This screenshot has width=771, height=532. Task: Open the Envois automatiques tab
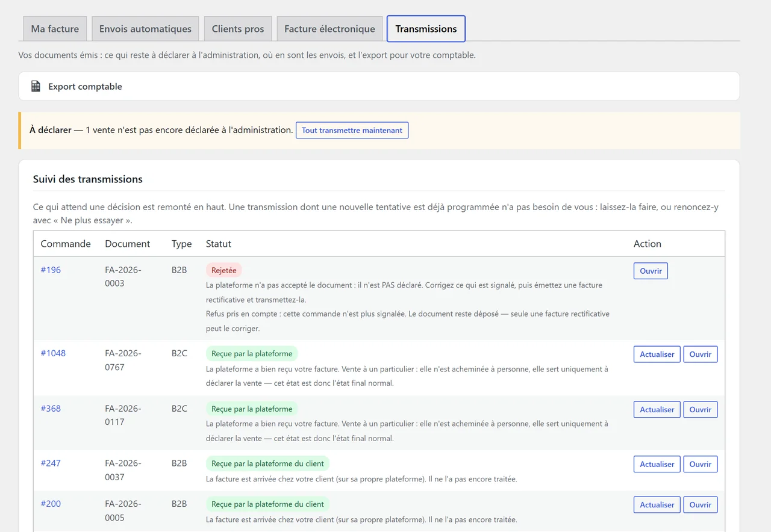click(145, 29)
